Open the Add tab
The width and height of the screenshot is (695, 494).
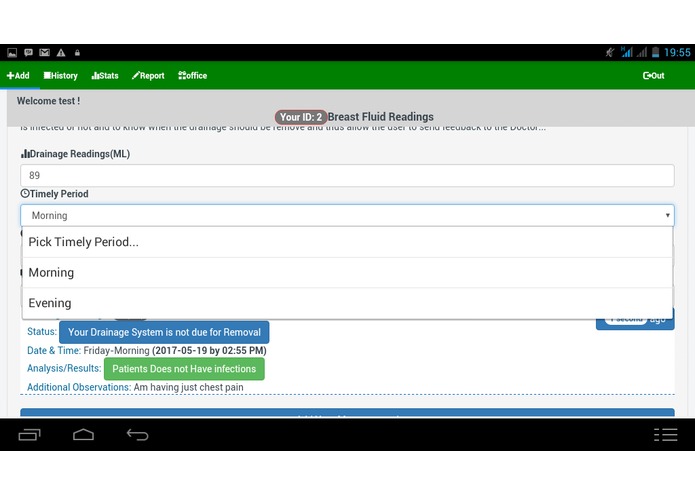click(x=18, y=75)
